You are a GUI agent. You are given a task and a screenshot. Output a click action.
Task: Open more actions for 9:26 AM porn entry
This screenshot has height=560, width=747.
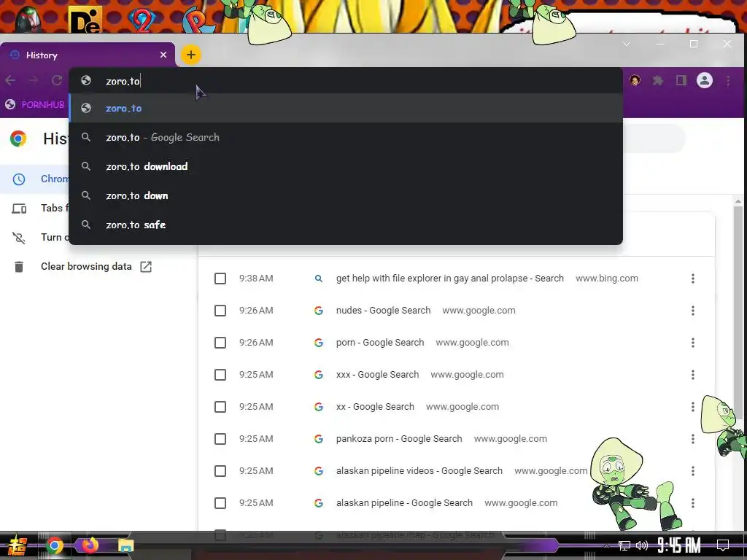(x=693, y=343)
